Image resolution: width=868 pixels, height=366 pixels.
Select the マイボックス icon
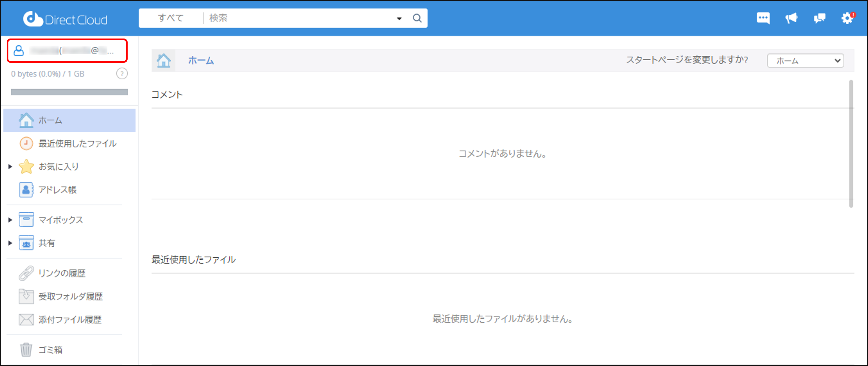pyautogui.click(x=27, y=220)
